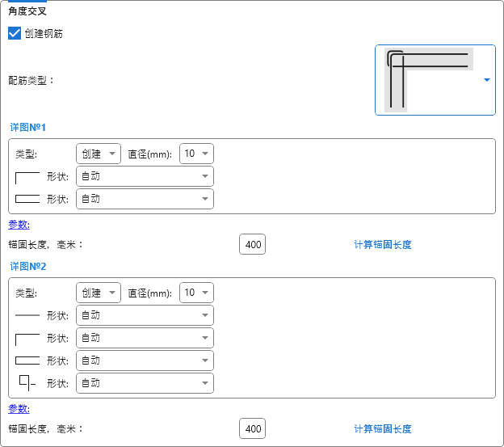Image resolution: width=504 pixels, height=447 pixels.
Task: Click the U-shaped bar icon in 详图№2
Action: (27, 338)
